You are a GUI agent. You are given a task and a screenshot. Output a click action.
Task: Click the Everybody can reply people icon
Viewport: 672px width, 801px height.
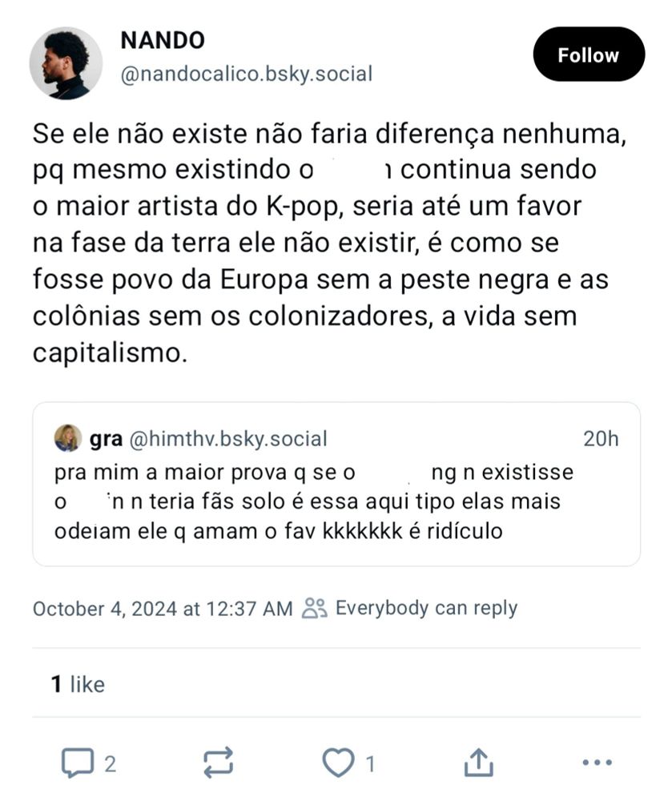coord(315,609)
